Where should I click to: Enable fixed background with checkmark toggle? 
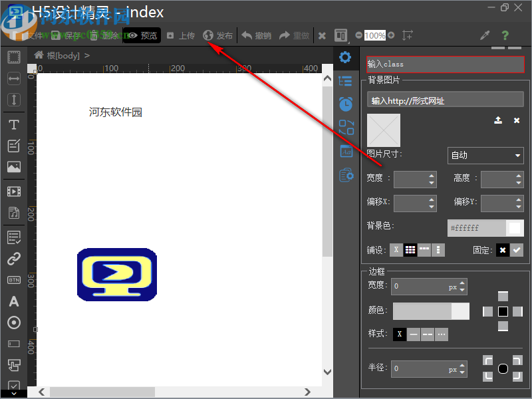coord(517,250)
